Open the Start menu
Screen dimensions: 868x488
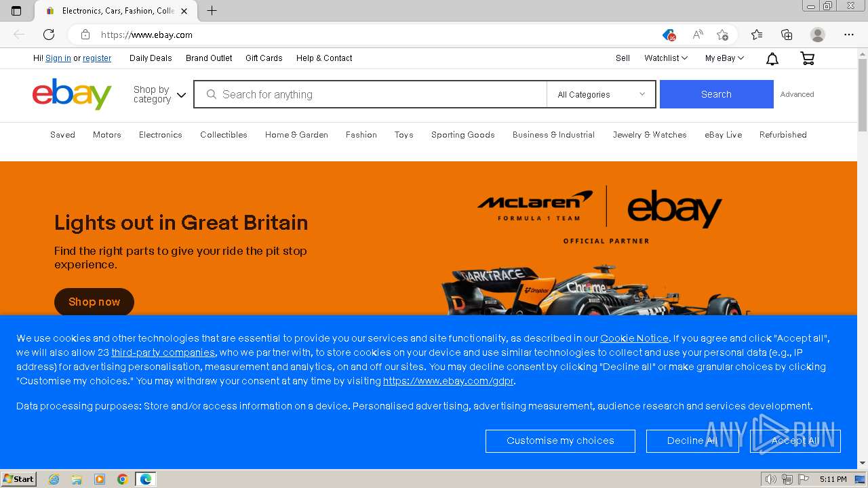(19, 479)
